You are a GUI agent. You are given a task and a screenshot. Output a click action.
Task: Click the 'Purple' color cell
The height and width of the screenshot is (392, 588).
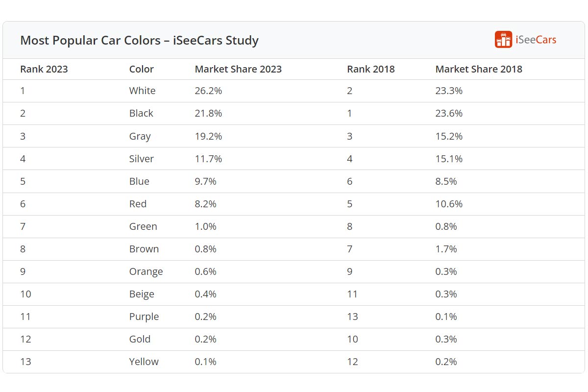pyautogui.click(x=144, y=317)
